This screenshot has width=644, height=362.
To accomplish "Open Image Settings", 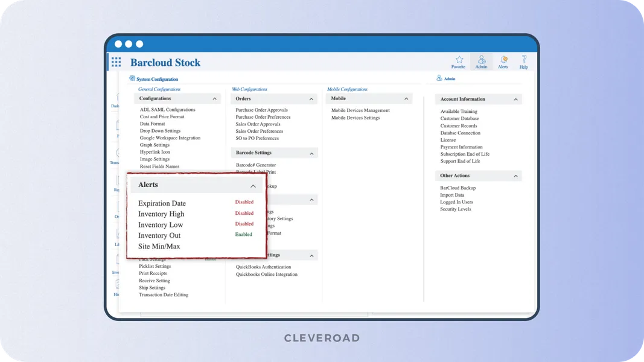I will tap(155, 159).
